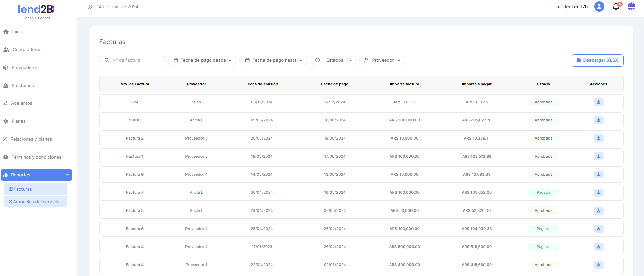Open the Fecha de pago desde dropdown
Screen dimensions: 644x276
tap(203, 60)
